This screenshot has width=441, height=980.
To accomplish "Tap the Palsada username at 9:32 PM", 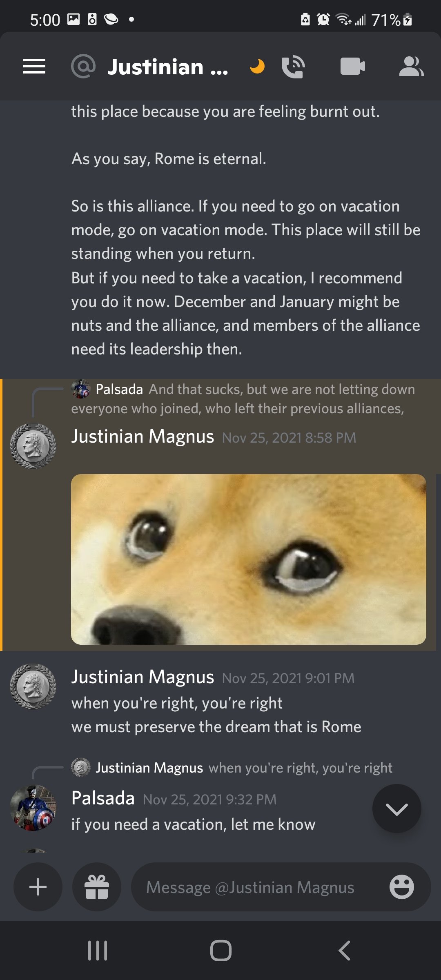I will click(103, 798).
